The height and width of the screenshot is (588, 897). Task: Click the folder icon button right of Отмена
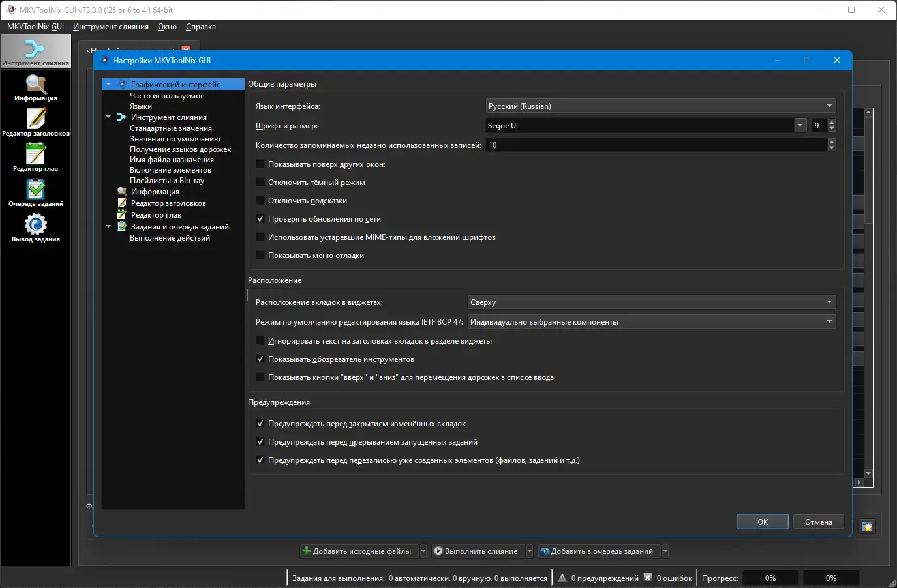[x=867, y=526]
